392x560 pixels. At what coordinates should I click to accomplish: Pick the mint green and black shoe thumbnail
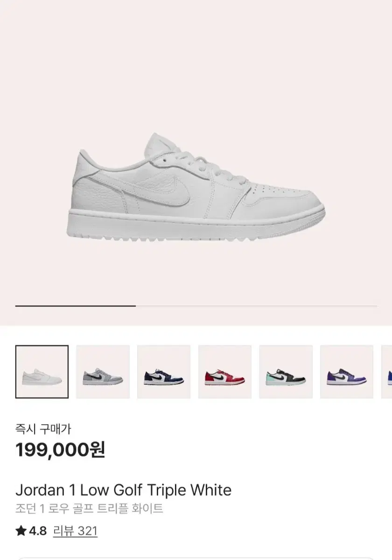coord(286,371)
